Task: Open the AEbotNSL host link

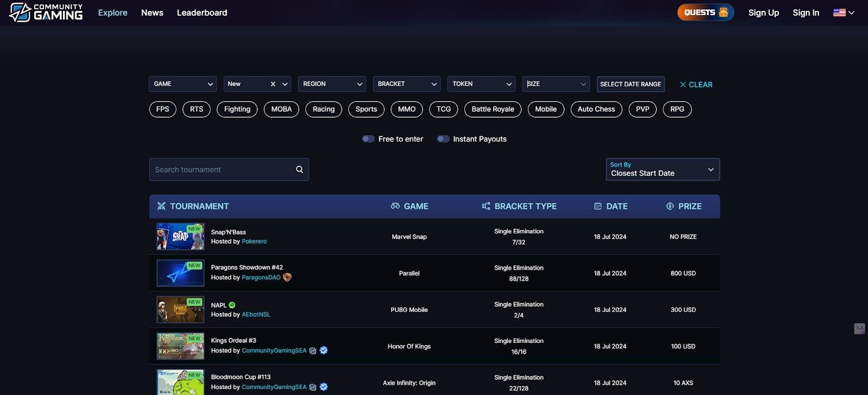Action: (x=256, y=314)
